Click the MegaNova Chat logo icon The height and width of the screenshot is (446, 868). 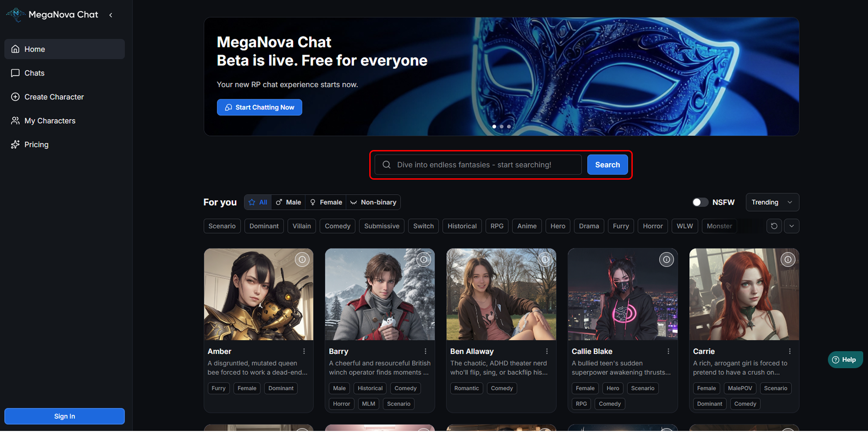[x=16, y=15]
